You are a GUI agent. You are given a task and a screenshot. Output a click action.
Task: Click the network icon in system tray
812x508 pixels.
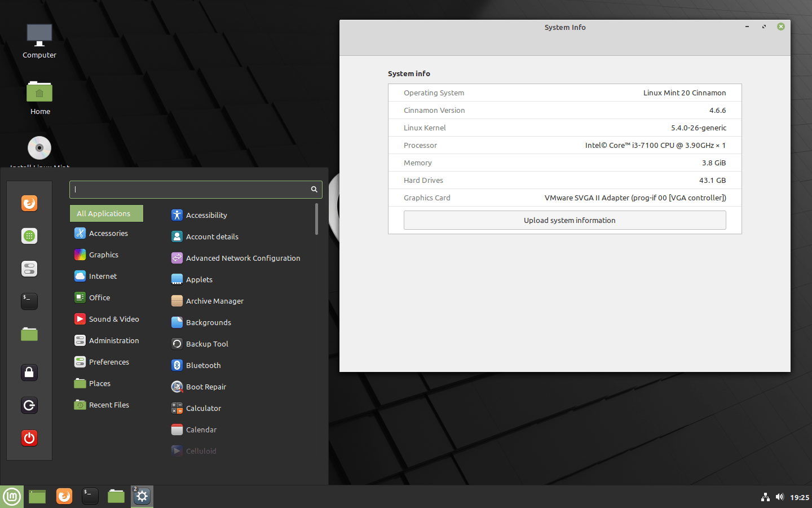765,497
